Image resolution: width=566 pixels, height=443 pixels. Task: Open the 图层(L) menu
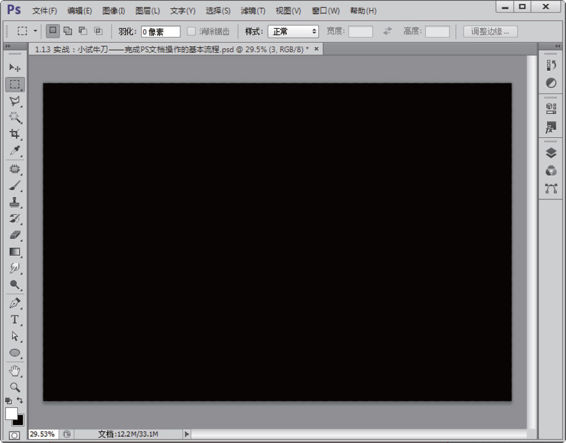coord(147,11)
